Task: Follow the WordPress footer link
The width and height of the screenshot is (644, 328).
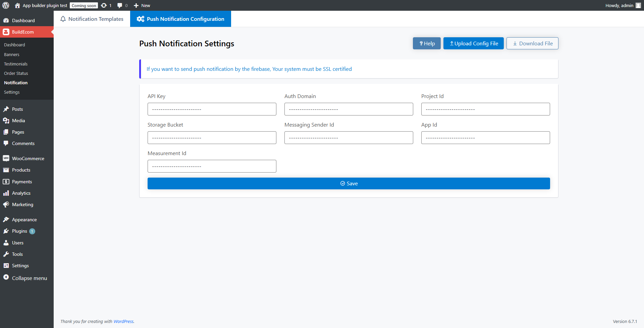Action: (x=123, y=321)
